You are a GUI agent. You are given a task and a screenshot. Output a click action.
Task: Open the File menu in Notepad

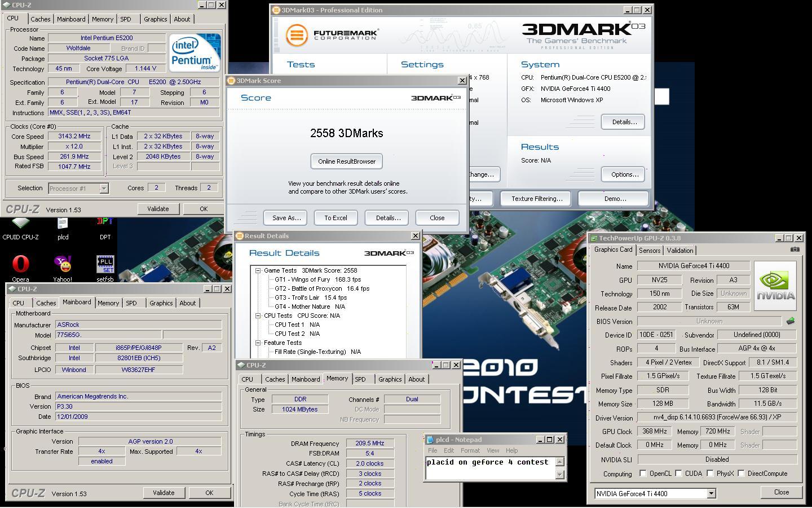tap(433, 450)
